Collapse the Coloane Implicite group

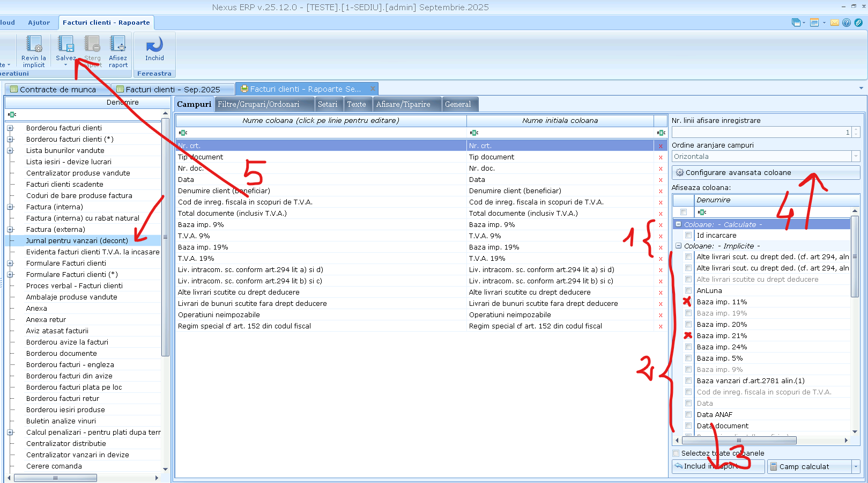[x=679, y=246]
